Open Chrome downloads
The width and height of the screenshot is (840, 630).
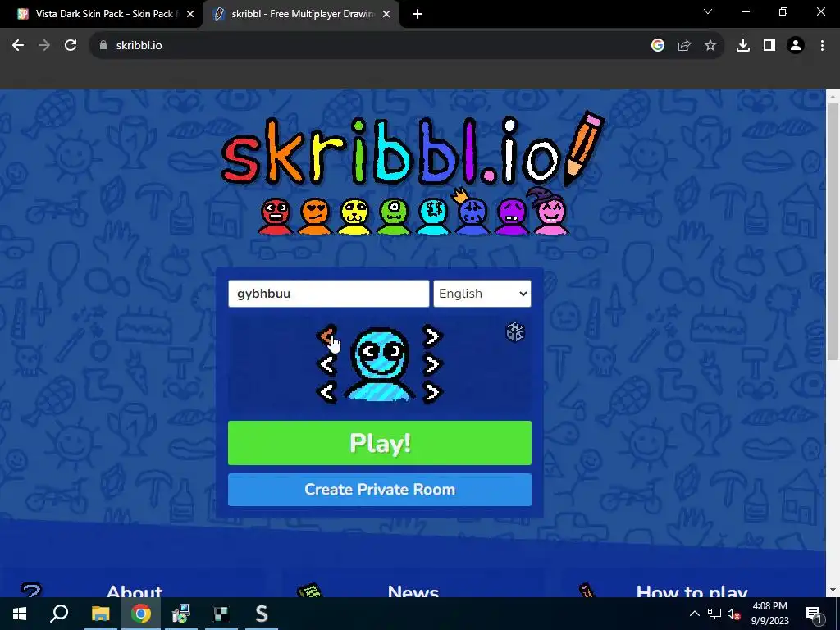point(743,46)
